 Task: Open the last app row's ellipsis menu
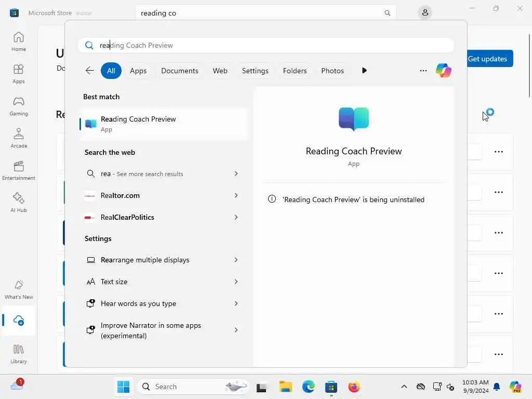(498, 354)
